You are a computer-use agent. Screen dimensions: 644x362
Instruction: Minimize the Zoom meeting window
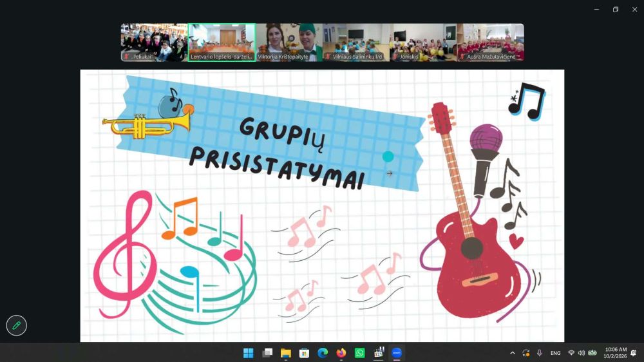[x=596, y=10]
